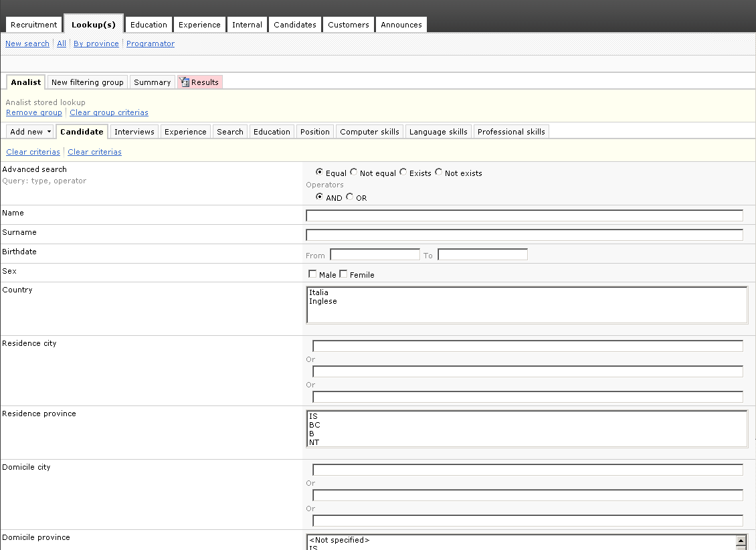
Task: Switch to the Lookup(s) tab
Action: pyautogui.click(x=94, y=24)
